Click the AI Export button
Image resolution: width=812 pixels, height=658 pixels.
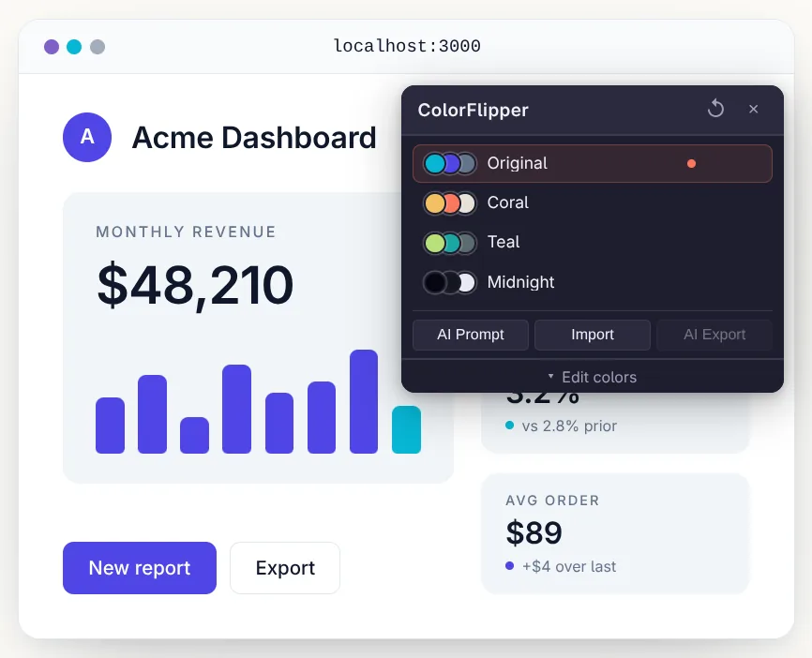point(714,335)
